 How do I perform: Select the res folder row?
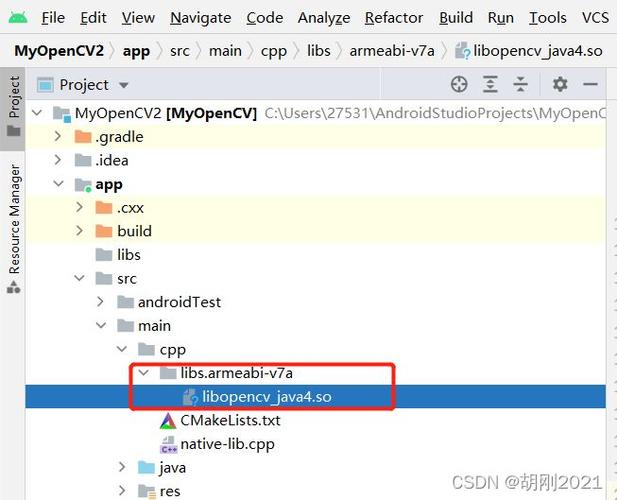316,491
